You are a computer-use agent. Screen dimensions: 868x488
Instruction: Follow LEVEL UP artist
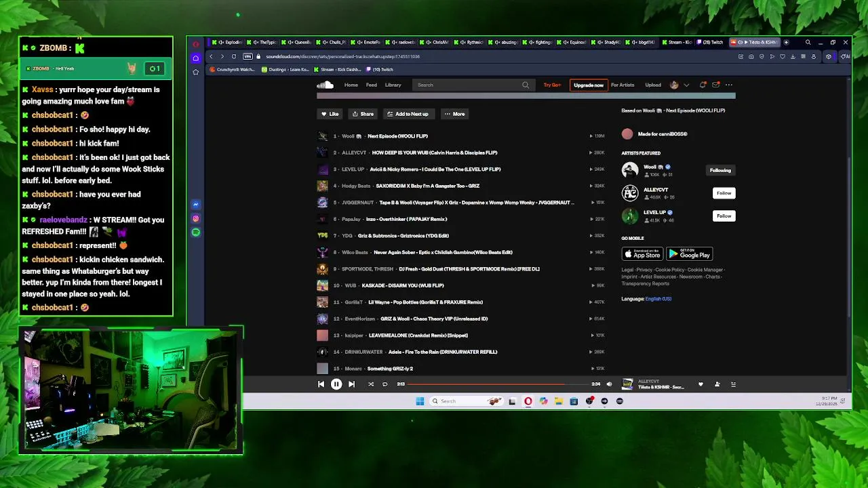pyautogui.click(x=724, y=216)
